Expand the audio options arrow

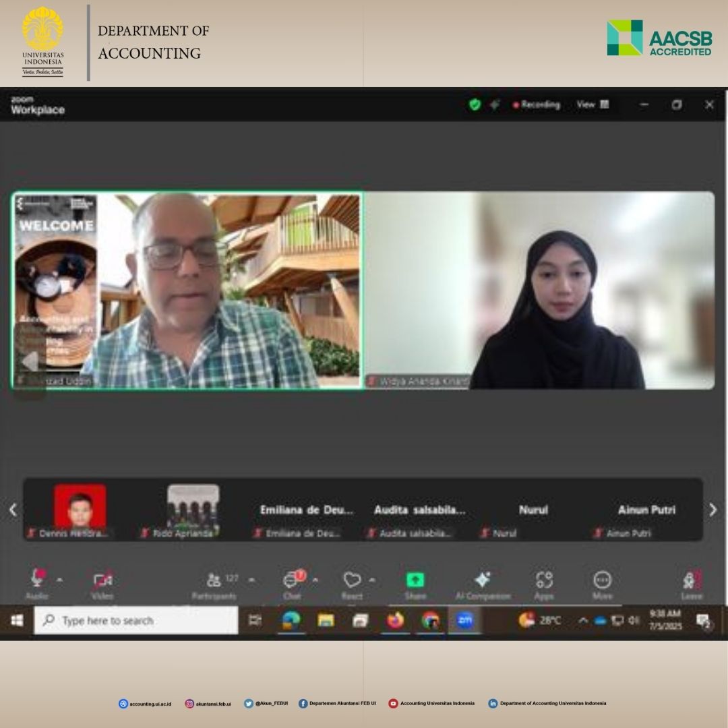point(59,580)
